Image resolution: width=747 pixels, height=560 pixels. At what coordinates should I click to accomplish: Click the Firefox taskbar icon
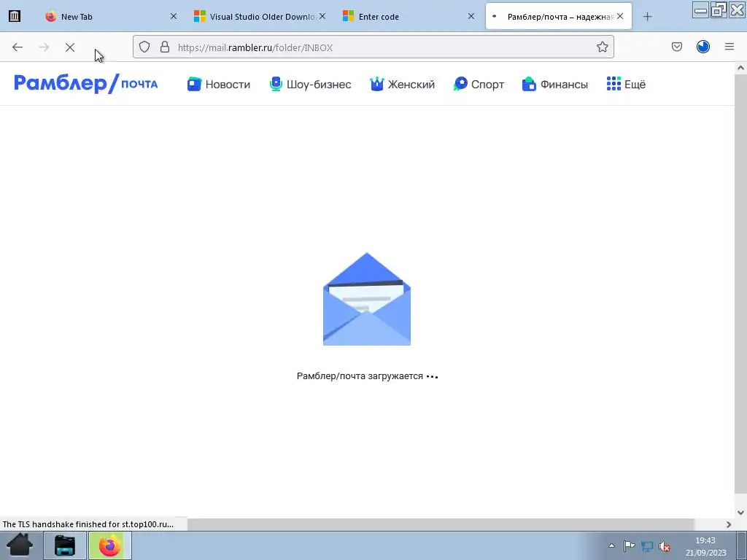pos(110,545)
